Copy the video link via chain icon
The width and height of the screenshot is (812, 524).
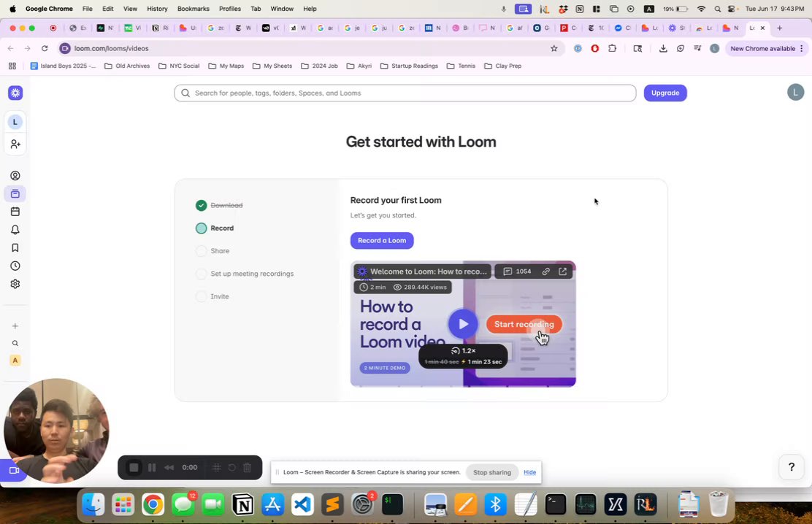[545, 271]
